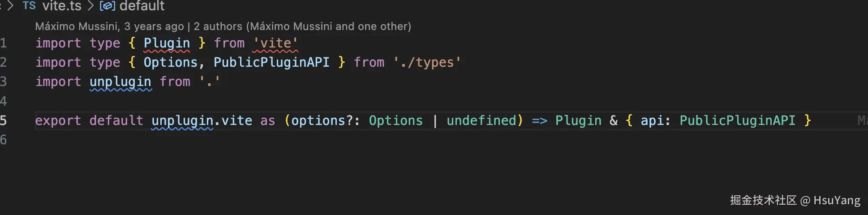Place cursor on PublicPluginAPI import
Image resolution: width=868 pixels, height=215 pixels.
pyautogui.click(x=271, y=62)
